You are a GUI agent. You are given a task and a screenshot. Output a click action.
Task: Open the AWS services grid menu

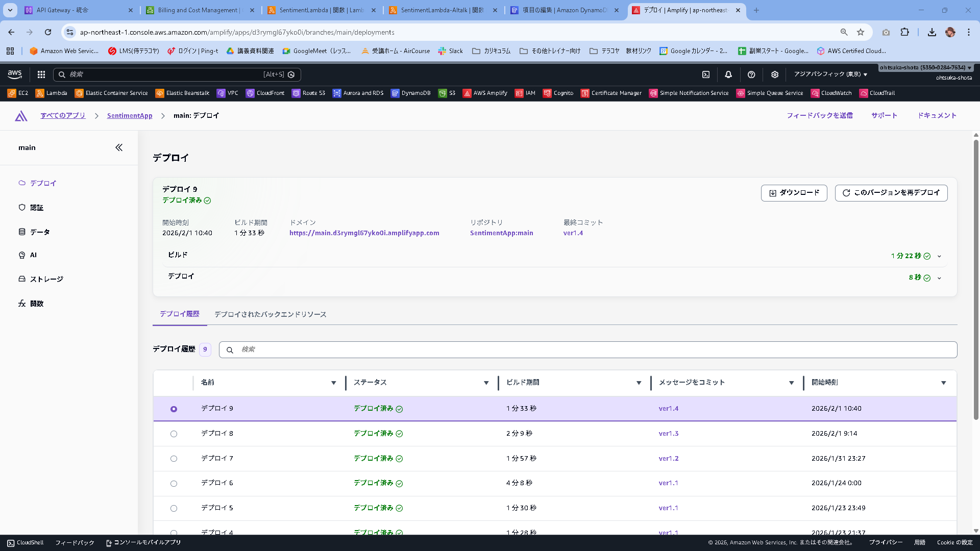click(41, 74)
